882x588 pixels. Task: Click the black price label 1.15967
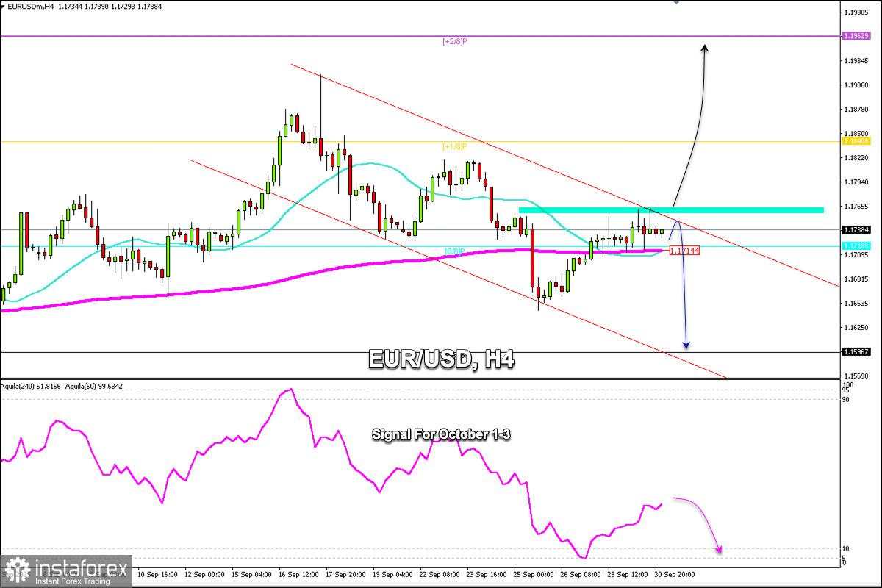(x=857, y=353)
